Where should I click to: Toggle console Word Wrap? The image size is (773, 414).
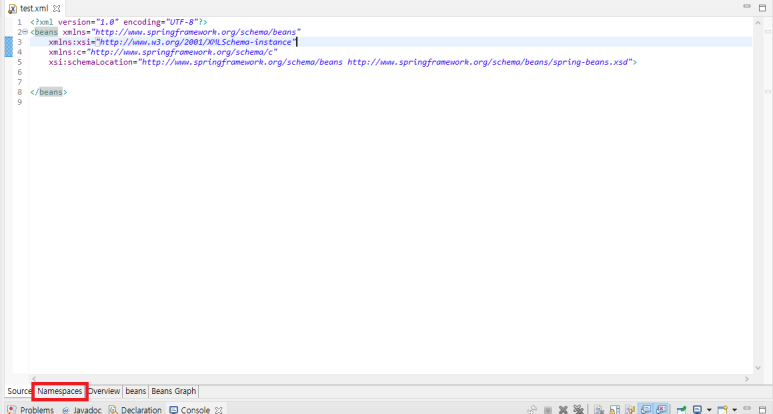(x=630, y=410)
